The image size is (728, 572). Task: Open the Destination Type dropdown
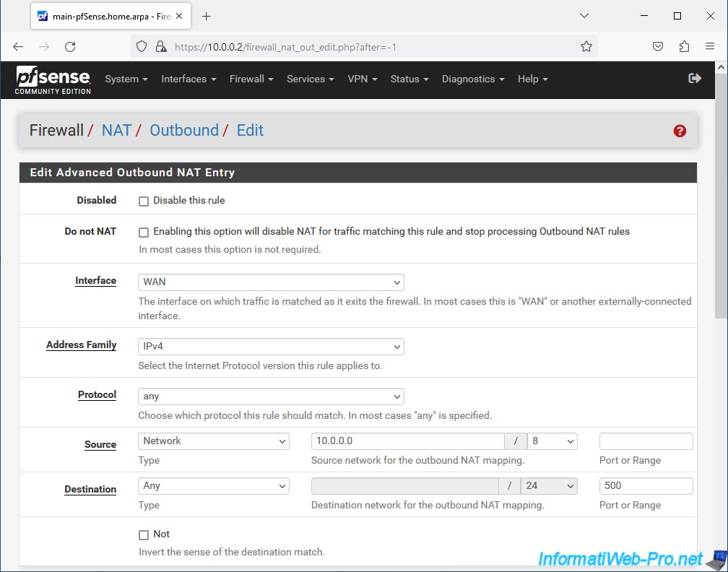pyautogui.click(x=214, y=486)
